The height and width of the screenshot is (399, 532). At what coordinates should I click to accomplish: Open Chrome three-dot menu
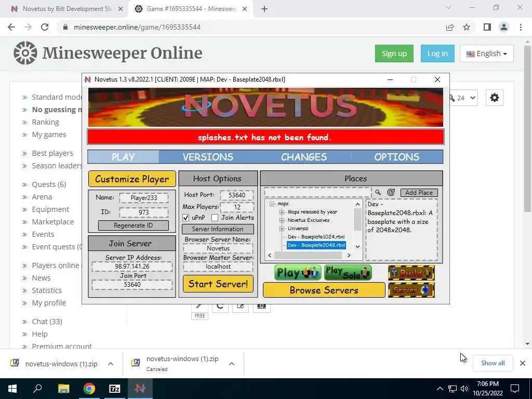tap(521, 27)
